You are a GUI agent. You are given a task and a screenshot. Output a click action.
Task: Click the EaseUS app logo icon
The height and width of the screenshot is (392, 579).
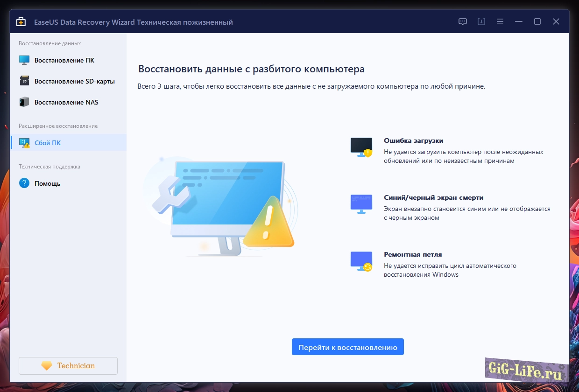click(x=21, y=22)
